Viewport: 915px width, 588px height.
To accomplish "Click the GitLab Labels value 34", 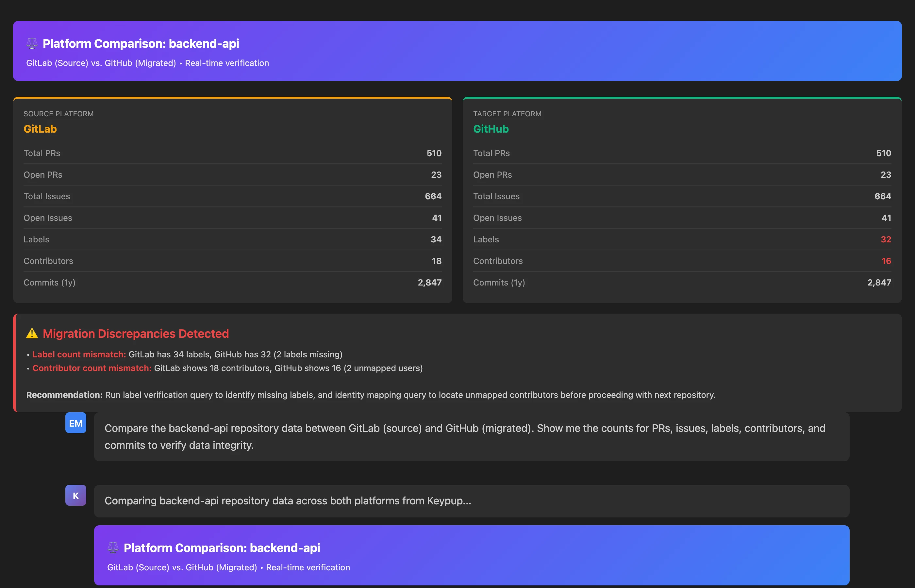I will click(436, 239).
